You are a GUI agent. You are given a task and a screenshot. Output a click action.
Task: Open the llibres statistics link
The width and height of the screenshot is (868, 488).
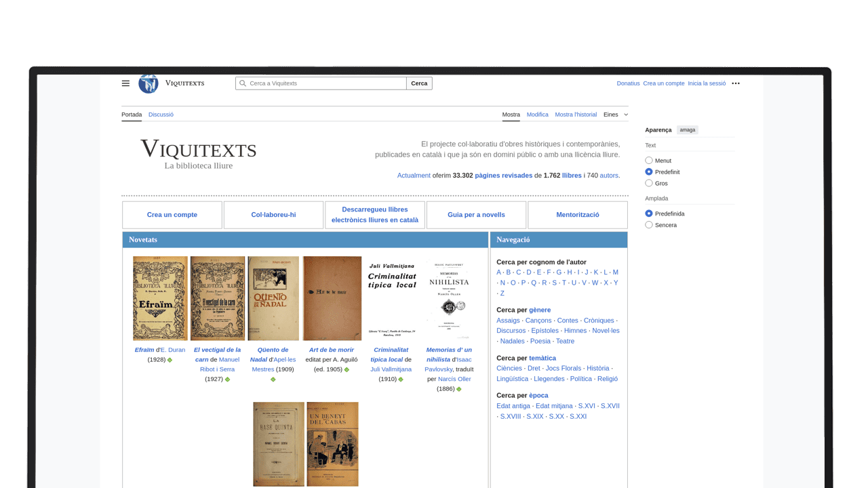(572, 176)
